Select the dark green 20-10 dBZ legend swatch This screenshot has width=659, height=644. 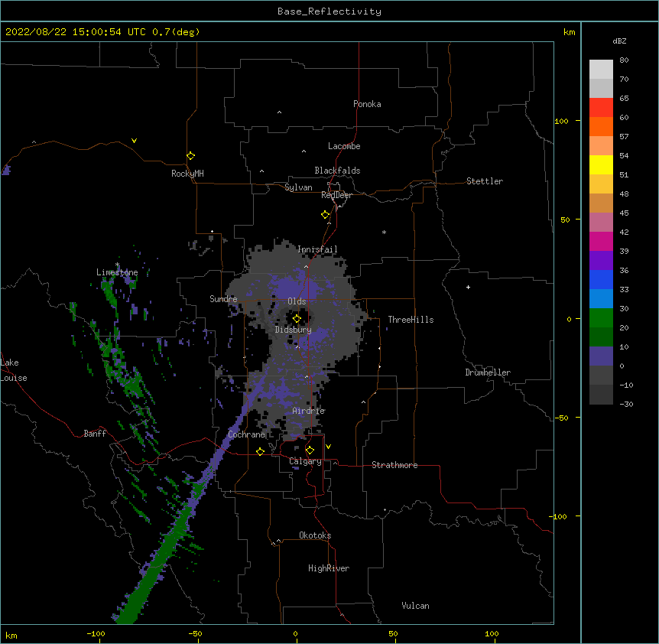pos(601,337)
